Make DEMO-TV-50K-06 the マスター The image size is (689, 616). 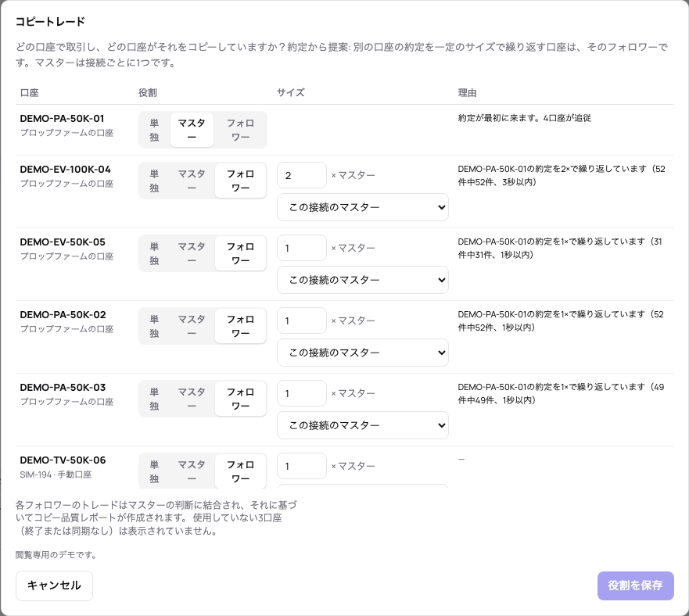point(192,471)
